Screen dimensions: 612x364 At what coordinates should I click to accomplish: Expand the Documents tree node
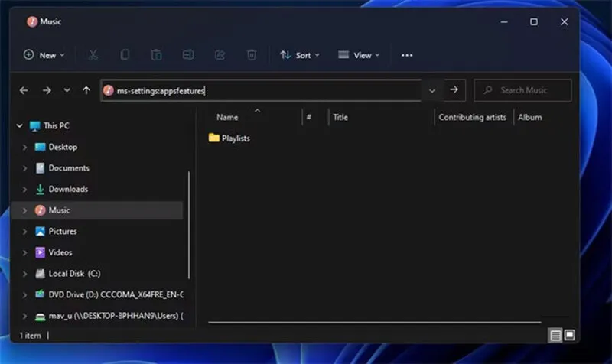click(24, 168)
